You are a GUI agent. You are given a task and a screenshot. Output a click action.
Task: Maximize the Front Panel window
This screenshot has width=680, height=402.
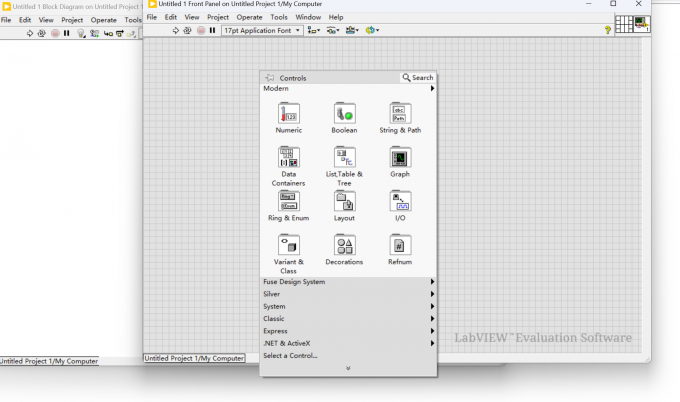coord(613,4)
